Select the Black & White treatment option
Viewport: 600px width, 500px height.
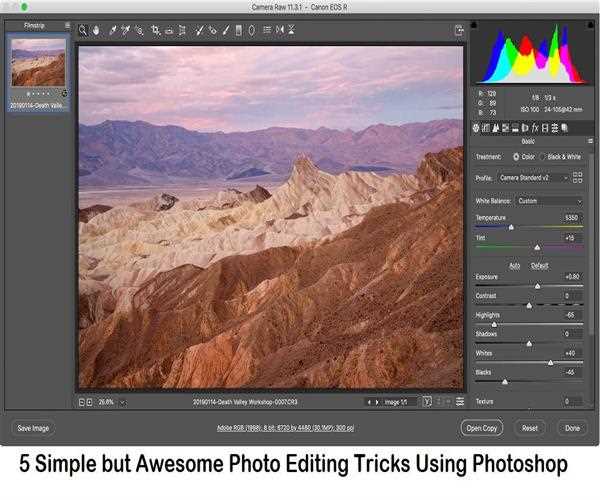pos(543,157)
